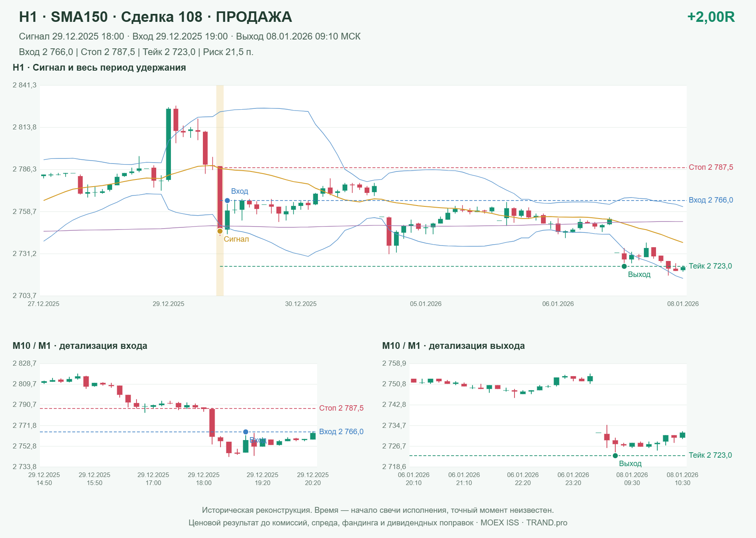Click the signal and entry time subtitle line
The width and height of the screenshot is (756, 538).
(x=190, y=37)
